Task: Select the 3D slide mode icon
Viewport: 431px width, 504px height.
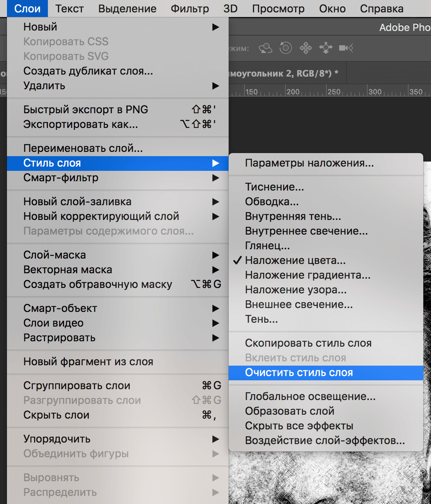Action: [326, 48]
